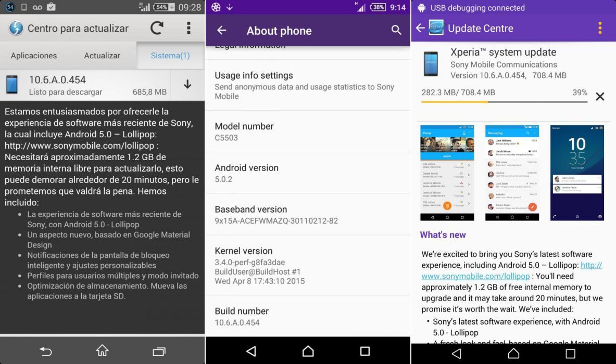Viewport: 616px width, 364px height.
Task: Select the Actualizar tab
Action: [x=102, y=56]
